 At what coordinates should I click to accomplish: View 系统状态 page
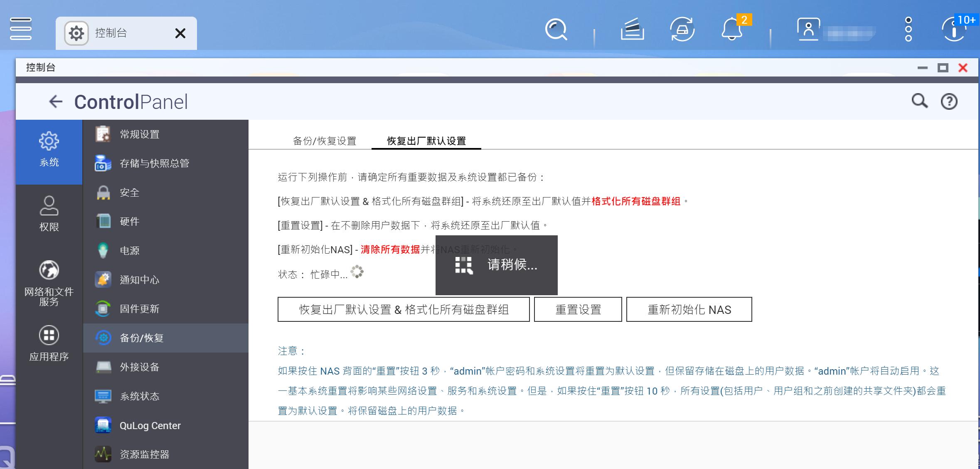click(x=139, y=396)
